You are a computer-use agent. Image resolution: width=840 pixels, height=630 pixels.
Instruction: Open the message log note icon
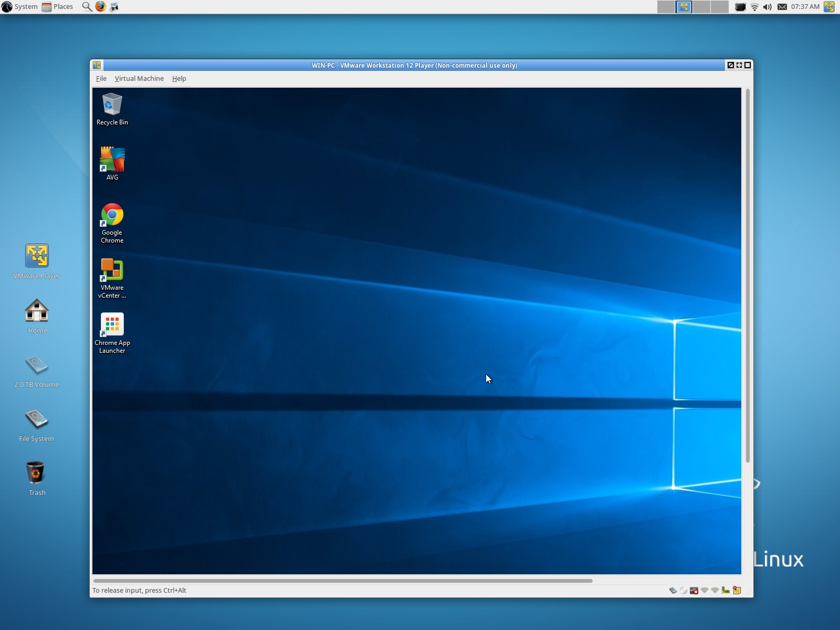tap(737, 590)
